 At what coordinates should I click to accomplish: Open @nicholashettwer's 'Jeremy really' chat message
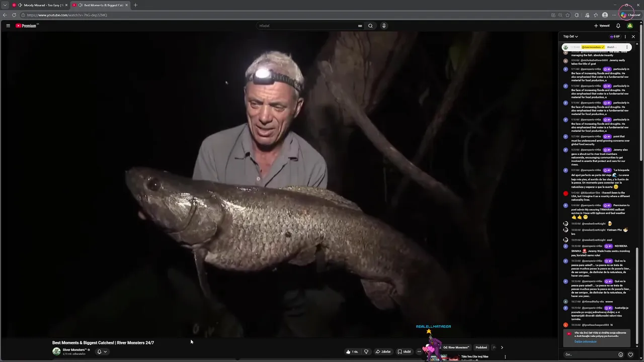coord(596,62)
